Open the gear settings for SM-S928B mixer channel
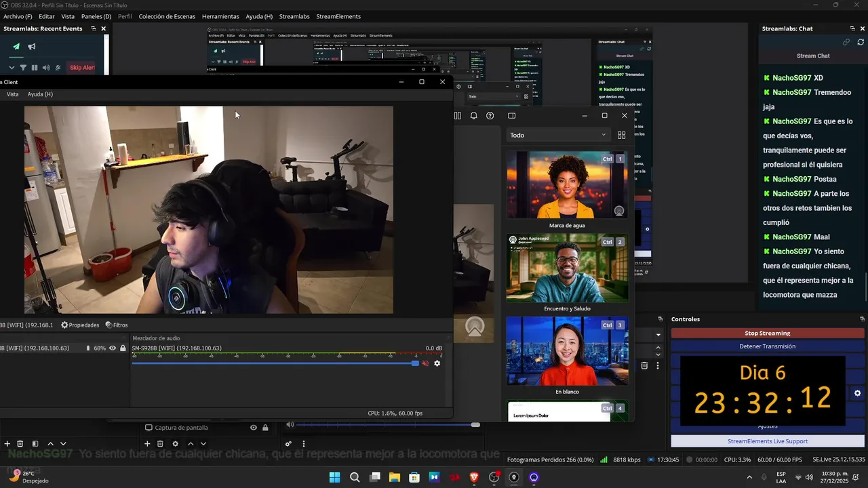 (x=437, y=363)
